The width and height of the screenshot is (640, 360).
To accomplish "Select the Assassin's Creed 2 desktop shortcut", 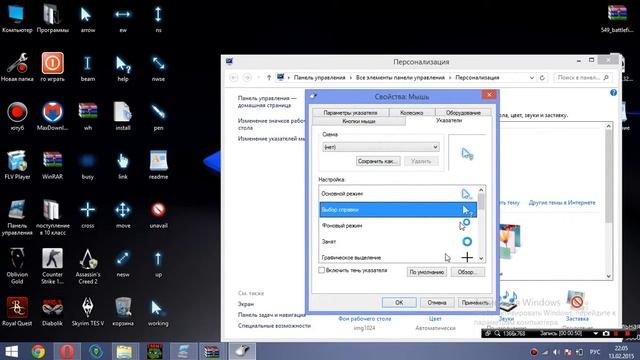I will coord(88,266).
